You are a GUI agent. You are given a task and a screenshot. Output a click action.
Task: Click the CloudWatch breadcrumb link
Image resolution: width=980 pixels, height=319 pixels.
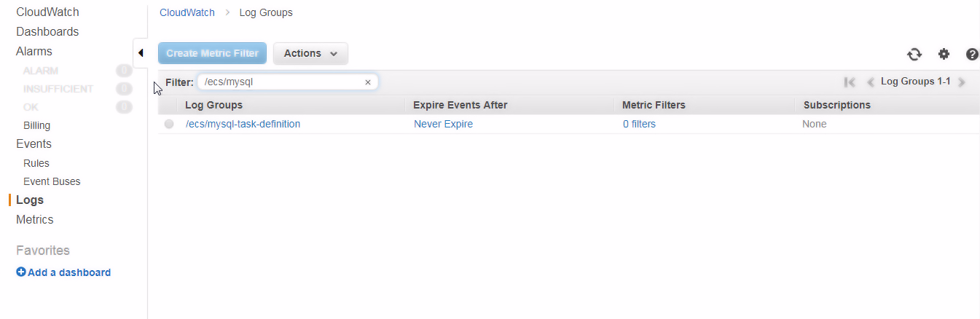[x=187, y=12]
